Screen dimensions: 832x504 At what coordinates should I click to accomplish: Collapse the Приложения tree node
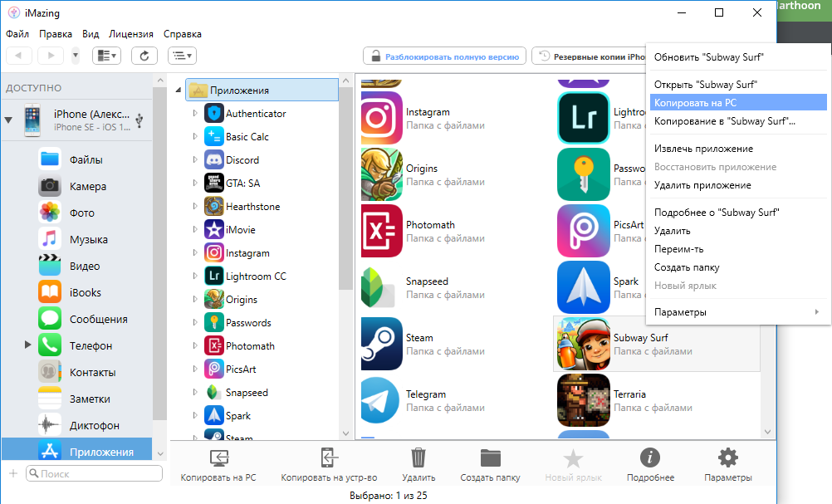[x=179, y=91]
